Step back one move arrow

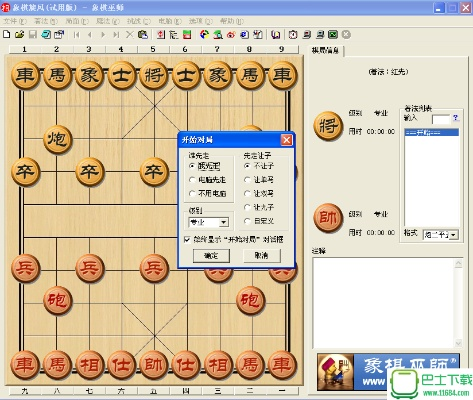pos(90,35)
